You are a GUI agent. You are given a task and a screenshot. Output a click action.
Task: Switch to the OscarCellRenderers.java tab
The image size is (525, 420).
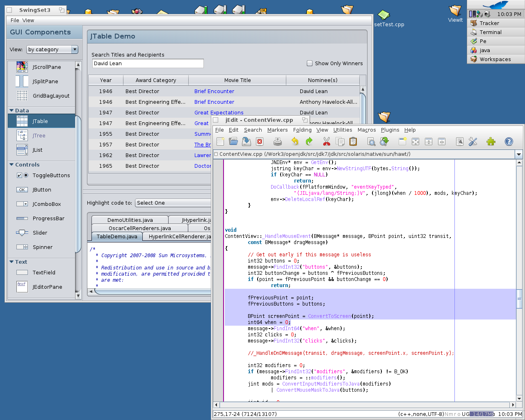140,228
